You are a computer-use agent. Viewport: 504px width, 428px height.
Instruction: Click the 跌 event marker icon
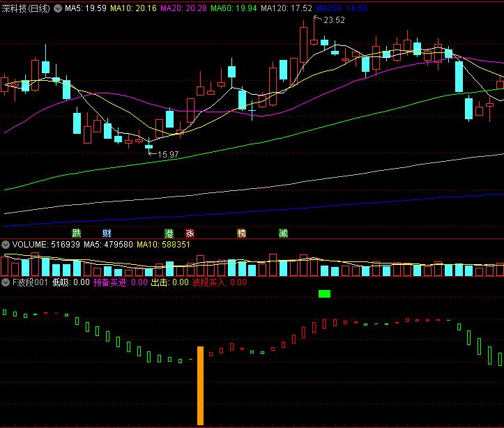pyautogui.click(x=76, y=233)
